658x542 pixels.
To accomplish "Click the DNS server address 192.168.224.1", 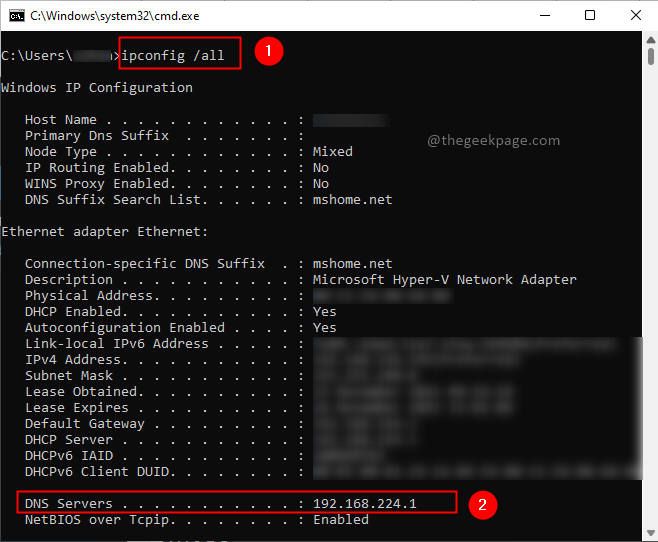I will (x=365, y=503).
